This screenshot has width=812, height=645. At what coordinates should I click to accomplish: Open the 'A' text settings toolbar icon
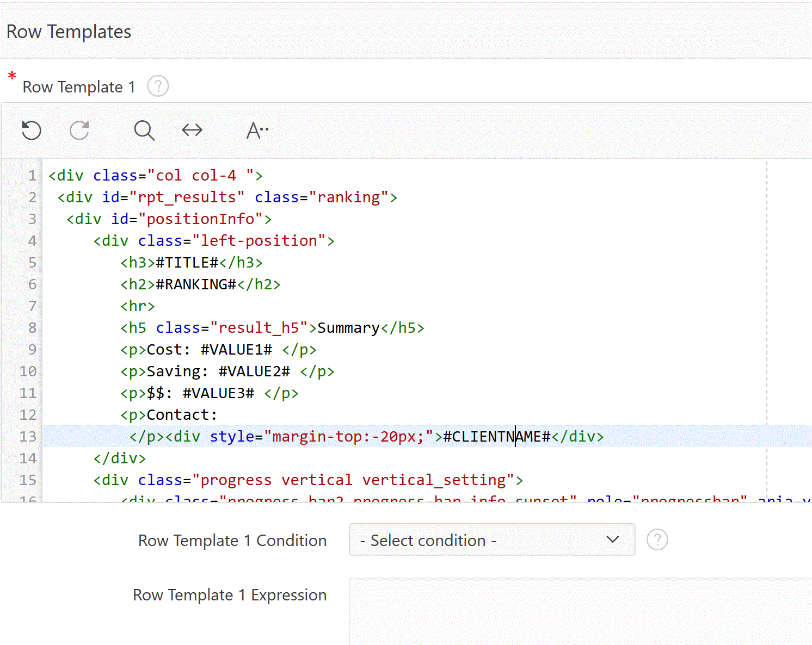point(257,131)
